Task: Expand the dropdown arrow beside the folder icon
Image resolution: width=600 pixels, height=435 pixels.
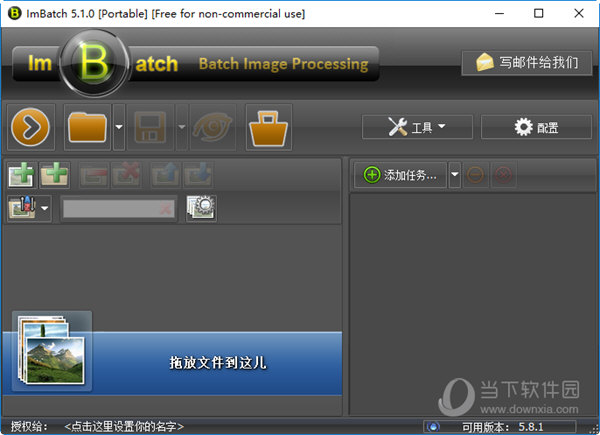Action: [x=119, y=127]
